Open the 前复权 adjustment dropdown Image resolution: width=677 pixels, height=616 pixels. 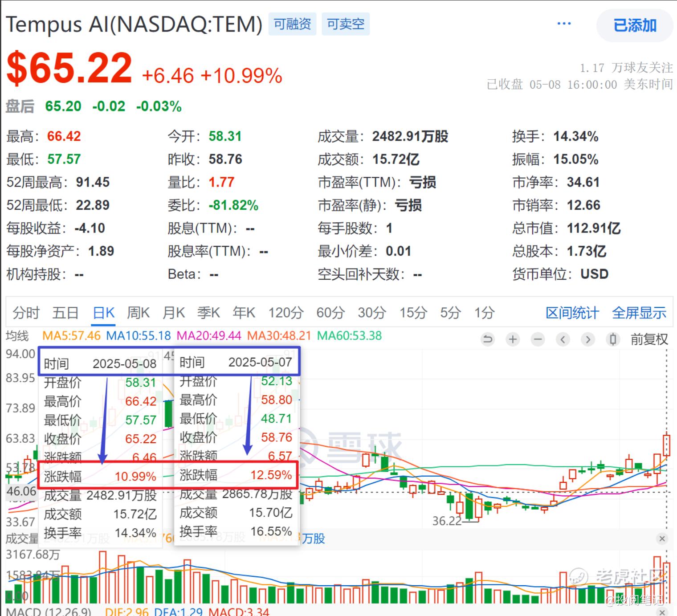point(649,340)
